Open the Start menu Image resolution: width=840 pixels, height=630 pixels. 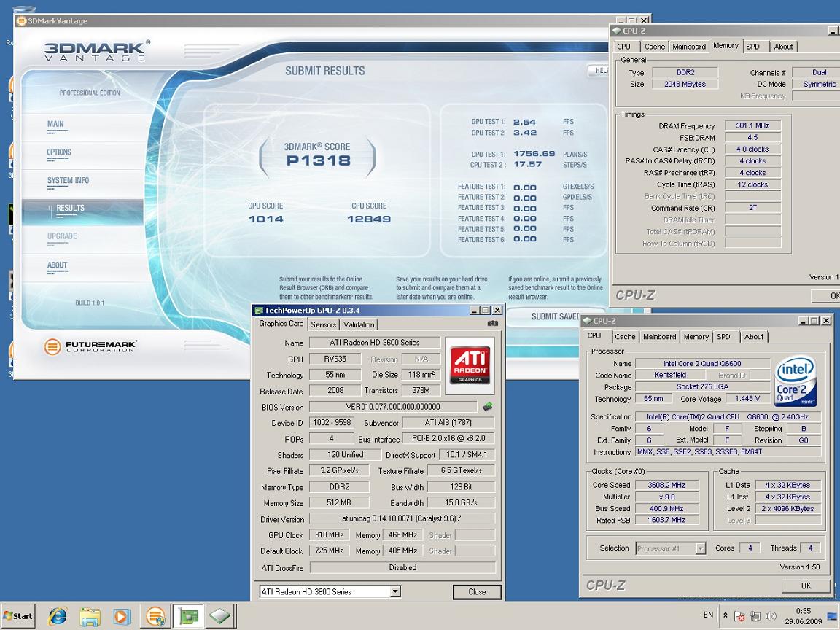pos(17,616)
